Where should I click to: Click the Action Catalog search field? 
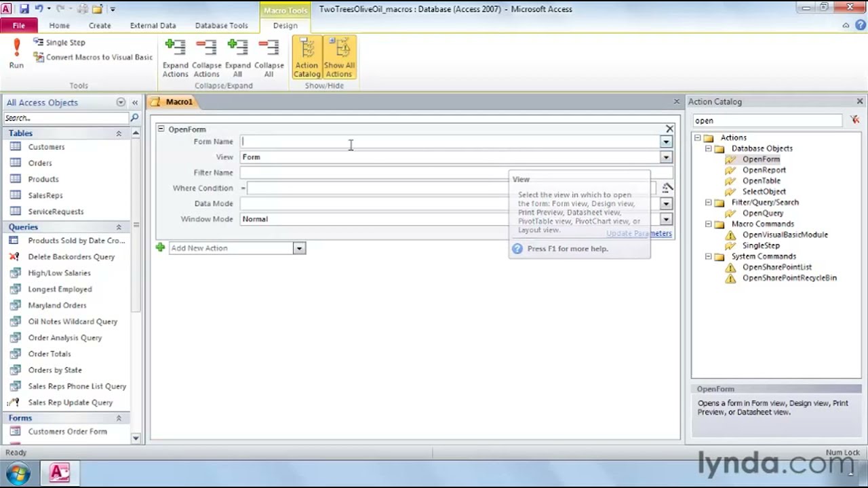click(x=767, y=121)
